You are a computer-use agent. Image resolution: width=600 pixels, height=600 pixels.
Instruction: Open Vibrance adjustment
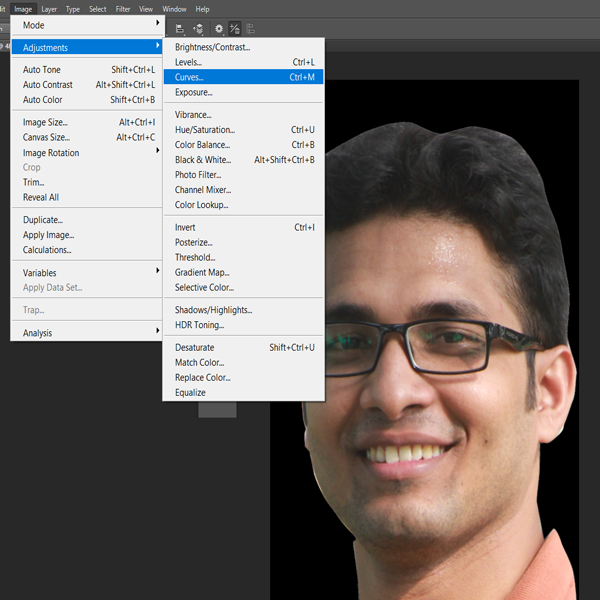tap(244, 115)
